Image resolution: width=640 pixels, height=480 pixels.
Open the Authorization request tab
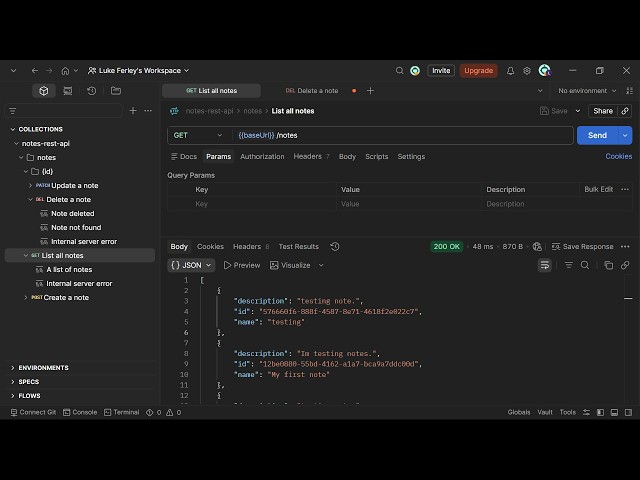click(262, 157)
